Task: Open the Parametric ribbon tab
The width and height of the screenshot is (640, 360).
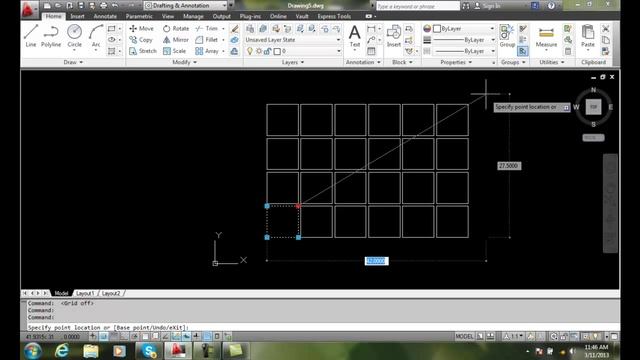Action: tap(139, 16)
